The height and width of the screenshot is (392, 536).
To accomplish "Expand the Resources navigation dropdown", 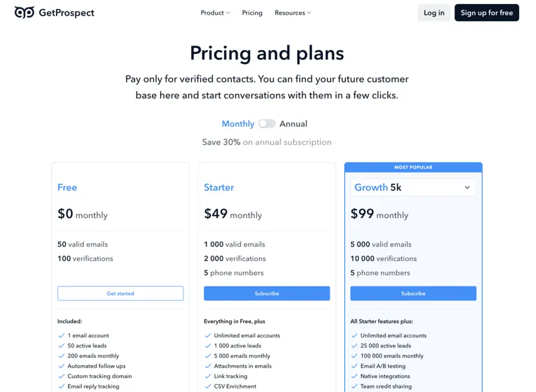I will pyautogui.click(x=292, y=12).
